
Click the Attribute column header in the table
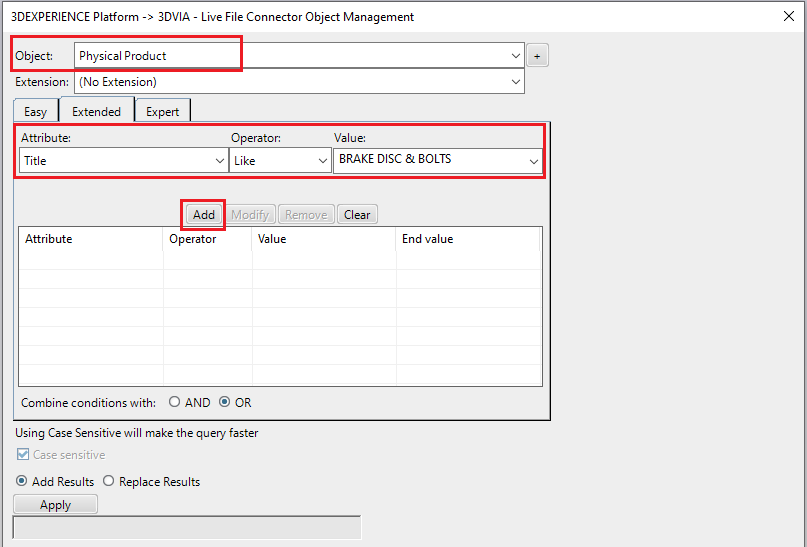pos(91,239)
